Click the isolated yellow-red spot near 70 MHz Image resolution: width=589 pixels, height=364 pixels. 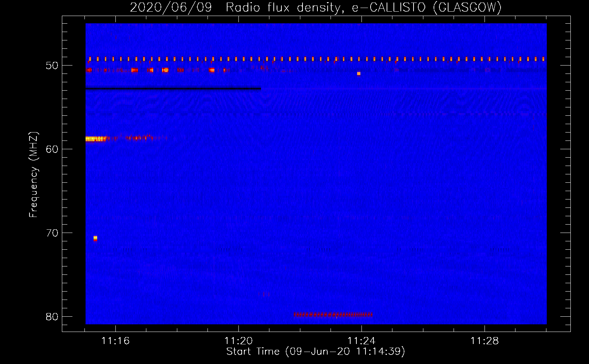(x=95, y=238)
